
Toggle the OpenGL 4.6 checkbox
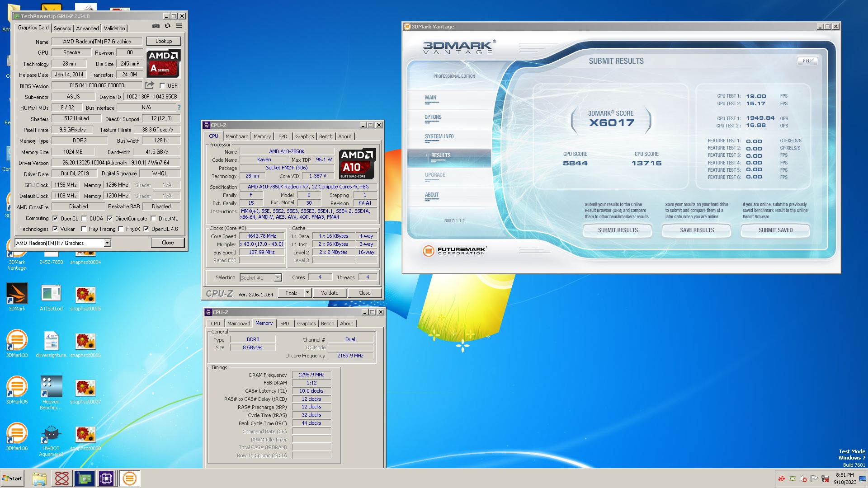(x=146, y=229)
